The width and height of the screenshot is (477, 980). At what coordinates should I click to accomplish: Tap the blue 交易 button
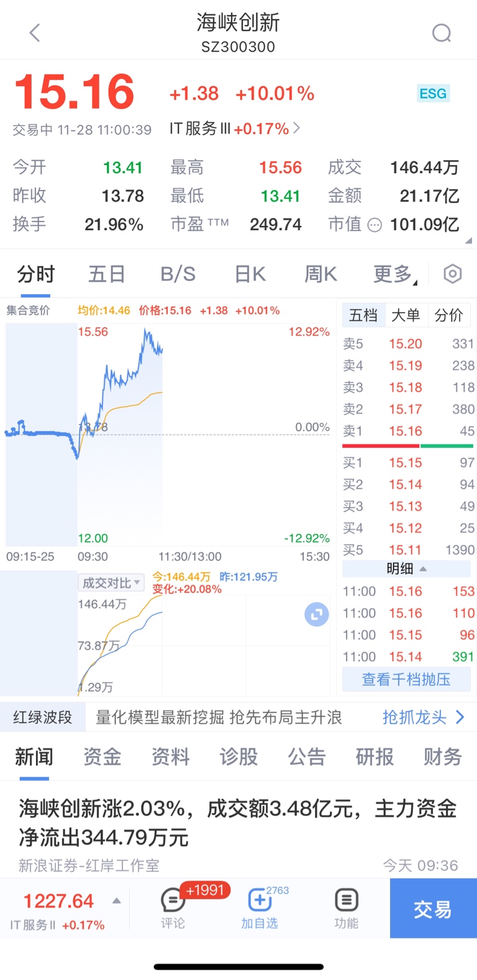[434, 908]
